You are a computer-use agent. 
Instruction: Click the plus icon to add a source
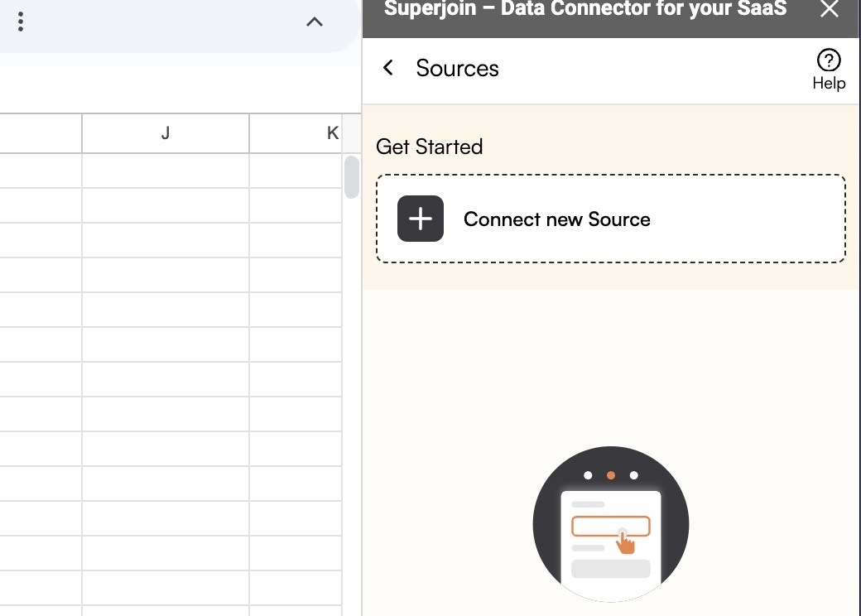tap(420, 219)
